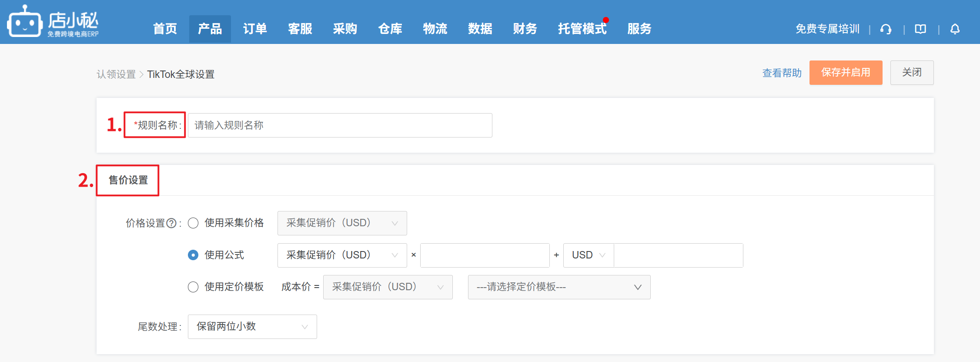Select the 使用采集价格 radio button
Screen dimensions: 980x362
(x=193, y=223)
